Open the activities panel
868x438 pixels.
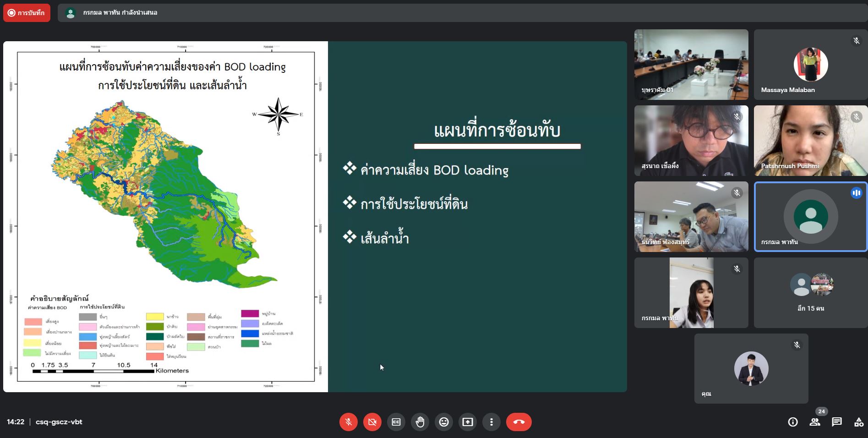pos(859,422)
